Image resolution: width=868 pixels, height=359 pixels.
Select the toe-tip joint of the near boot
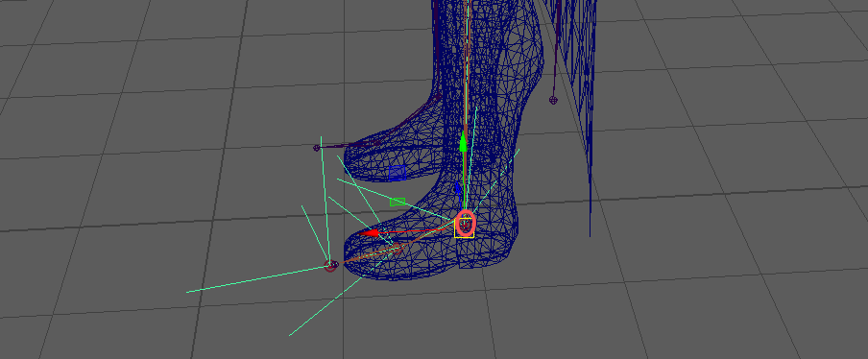pos(331,266)
